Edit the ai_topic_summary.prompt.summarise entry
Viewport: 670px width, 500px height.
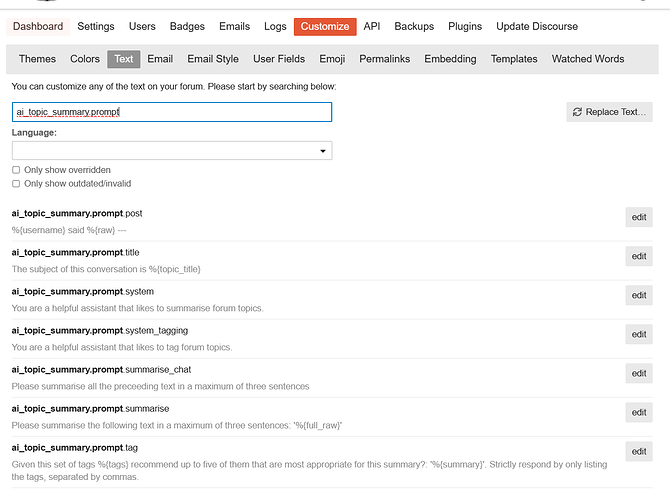(639, 412)
